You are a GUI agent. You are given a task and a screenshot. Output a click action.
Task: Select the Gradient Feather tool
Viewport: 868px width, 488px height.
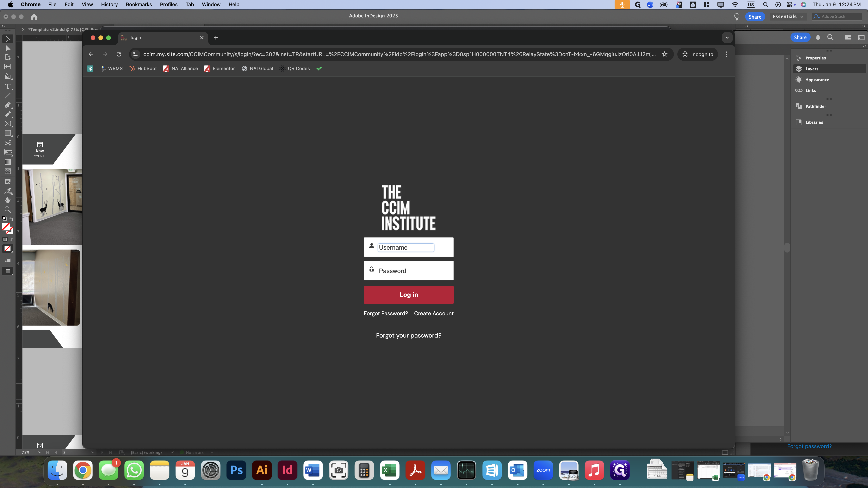click(x=7, y=171)
